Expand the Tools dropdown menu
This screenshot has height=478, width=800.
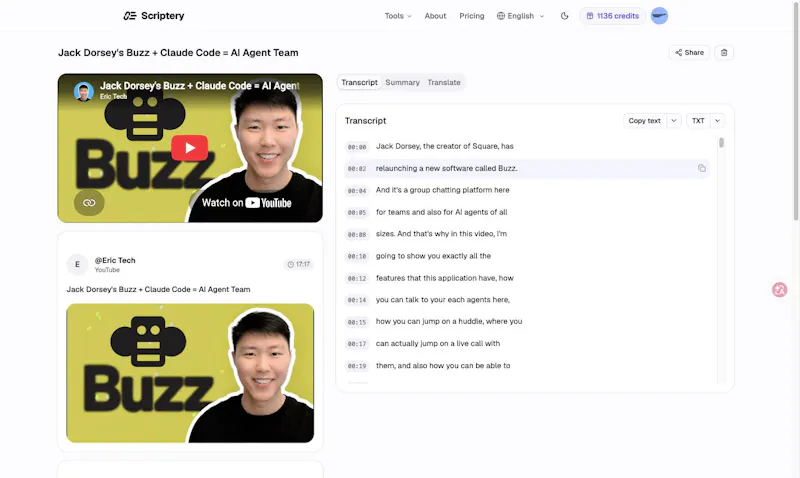(398, 16)
